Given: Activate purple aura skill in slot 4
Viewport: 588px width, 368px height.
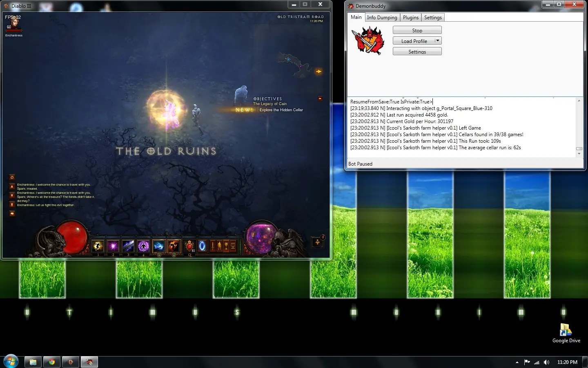Looking at the screenshot, I should [x=143, y=246].
